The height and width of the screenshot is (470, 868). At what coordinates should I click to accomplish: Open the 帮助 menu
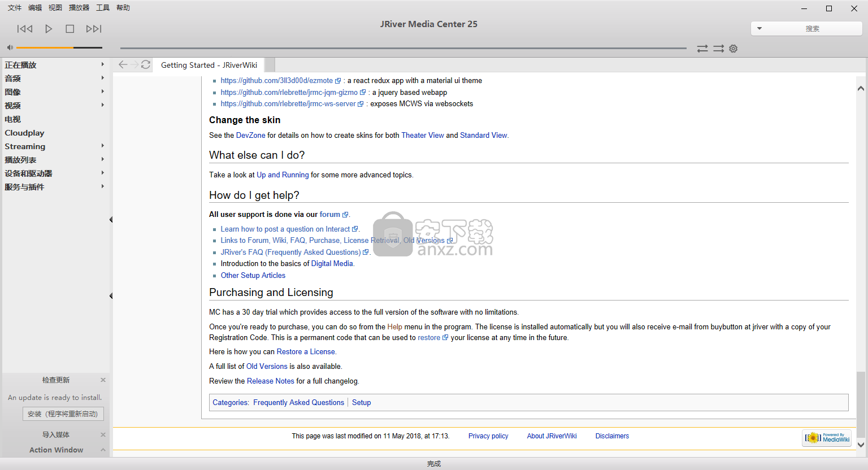[x=123, y=8]
